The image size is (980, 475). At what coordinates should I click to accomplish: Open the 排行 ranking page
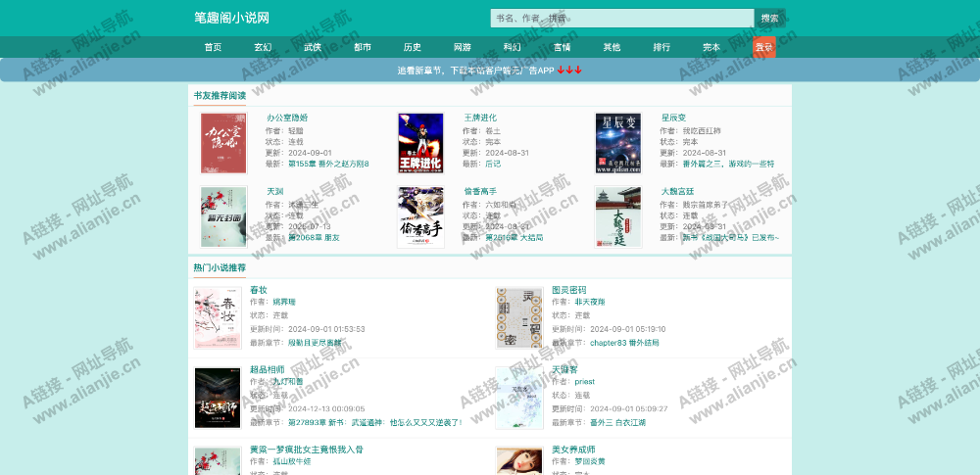pyautogui.click(x=661, y=47)
